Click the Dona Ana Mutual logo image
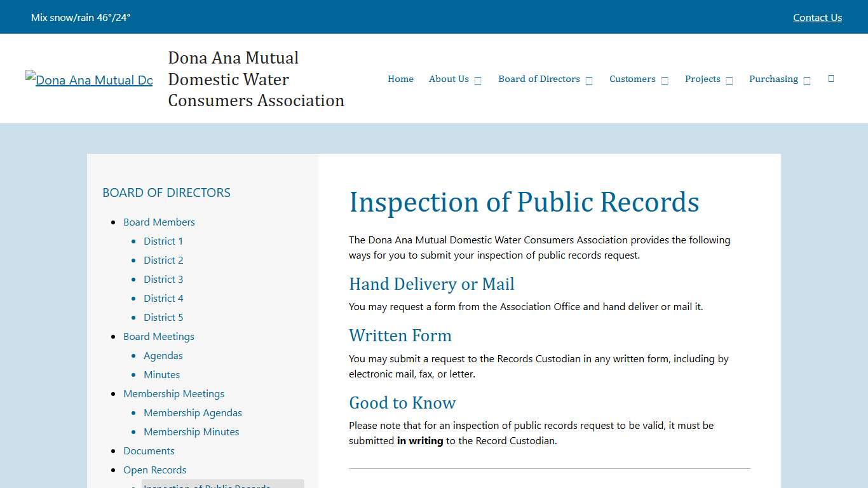The image size is (868, 488). (x=89, y=79)
